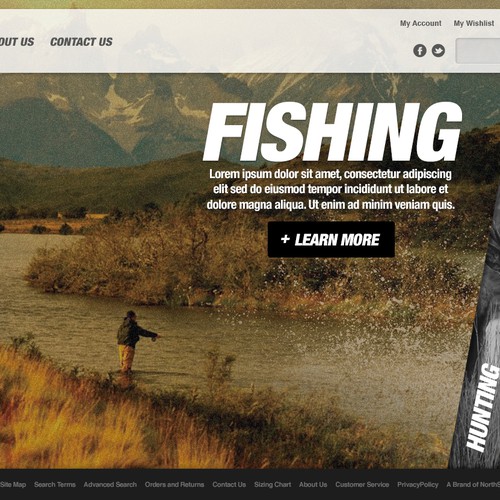Click the large FISHING headline
Screen dimensions: 500x500
tap(332, 132)
